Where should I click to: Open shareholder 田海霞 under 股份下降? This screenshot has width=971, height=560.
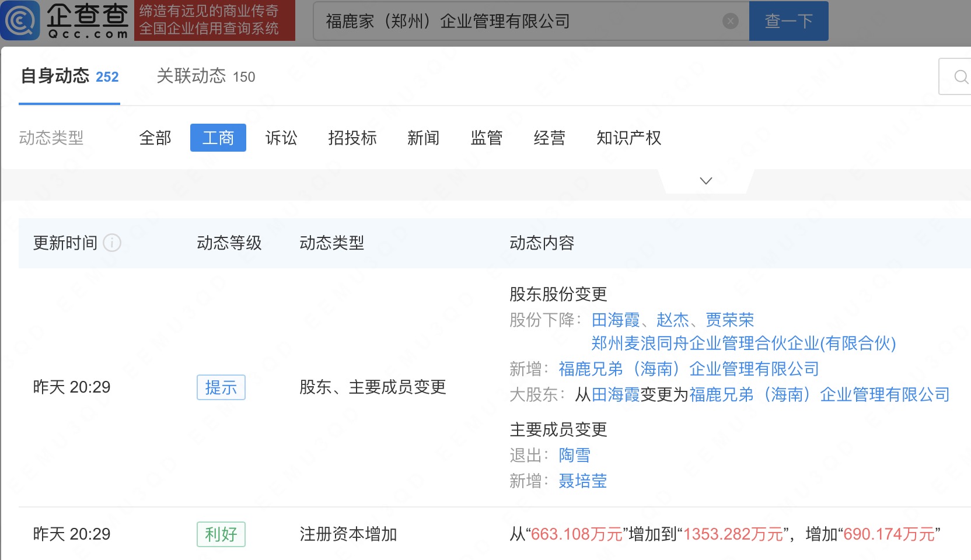[616, 320]
